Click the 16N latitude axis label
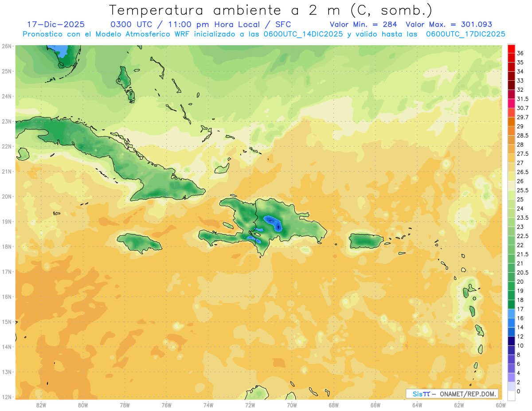Viewport: 532px width, 411px height. pos(7,297)
